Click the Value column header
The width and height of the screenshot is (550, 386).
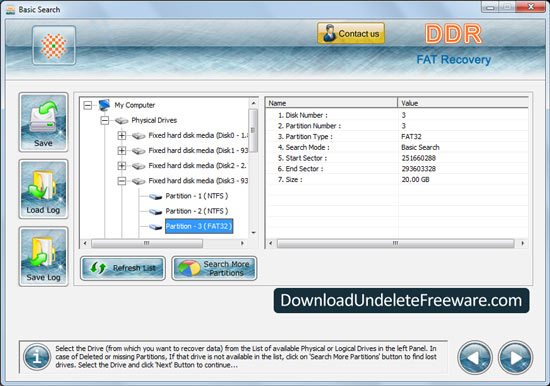463,103
